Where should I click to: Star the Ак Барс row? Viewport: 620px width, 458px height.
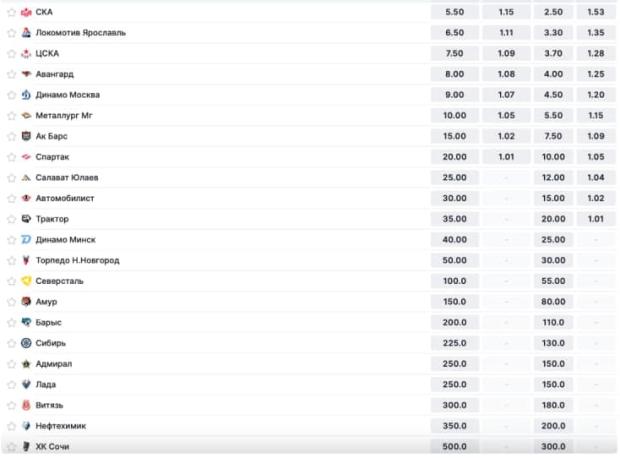pyautogui.click(x=11, y=136)
